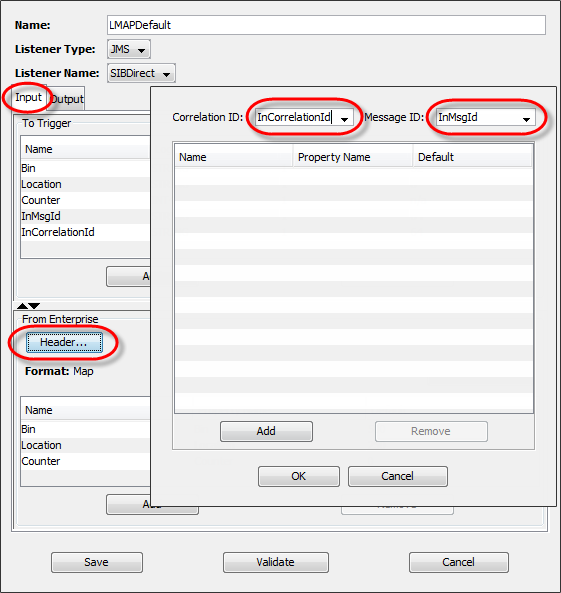This screenshot has width=561, height=593.
Task: Click the up arrow panel splitter icon
Action: [22, 306]
